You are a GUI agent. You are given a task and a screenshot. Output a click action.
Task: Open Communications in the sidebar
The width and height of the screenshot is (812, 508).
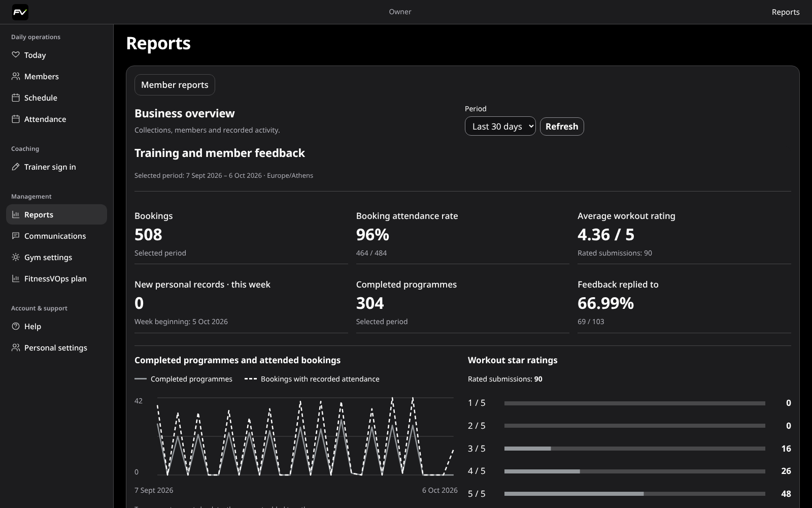click(x=56, y=236)
